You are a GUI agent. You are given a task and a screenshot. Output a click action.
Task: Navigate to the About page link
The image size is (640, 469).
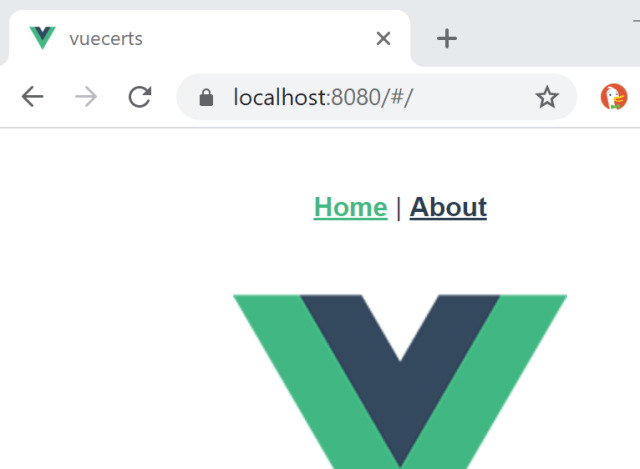click(448, 207)
